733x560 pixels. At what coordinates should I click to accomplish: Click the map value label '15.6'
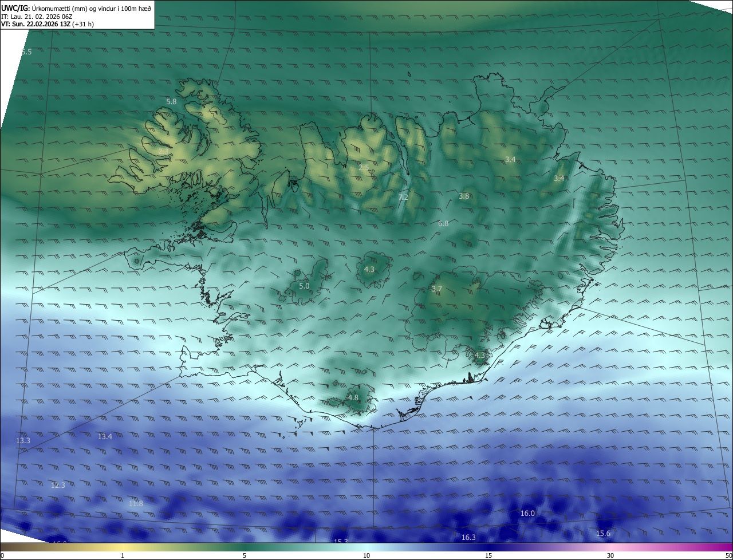tap(603, 533)
